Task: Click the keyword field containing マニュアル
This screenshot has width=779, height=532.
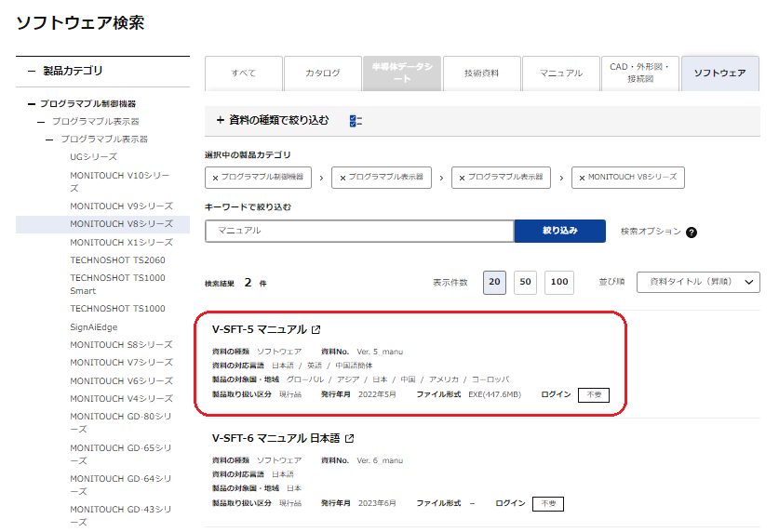Action: pyautogui.click(x=359, y=231)
